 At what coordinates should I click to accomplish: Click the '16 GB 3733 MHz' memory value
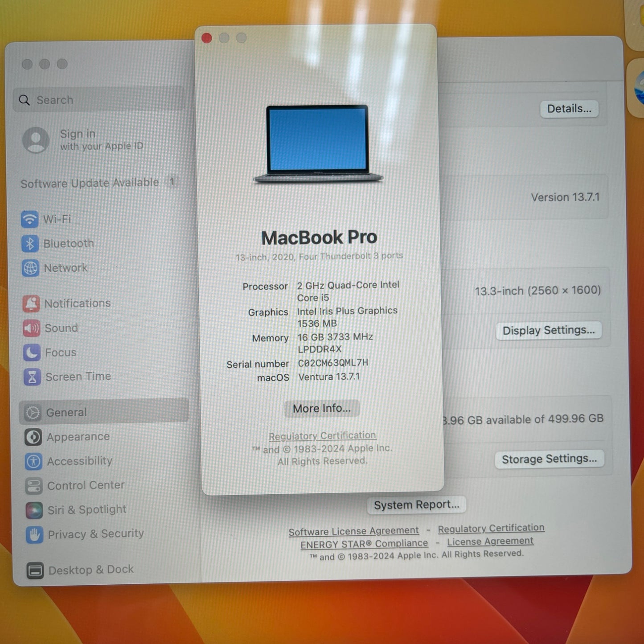click(x=335, y=337)
